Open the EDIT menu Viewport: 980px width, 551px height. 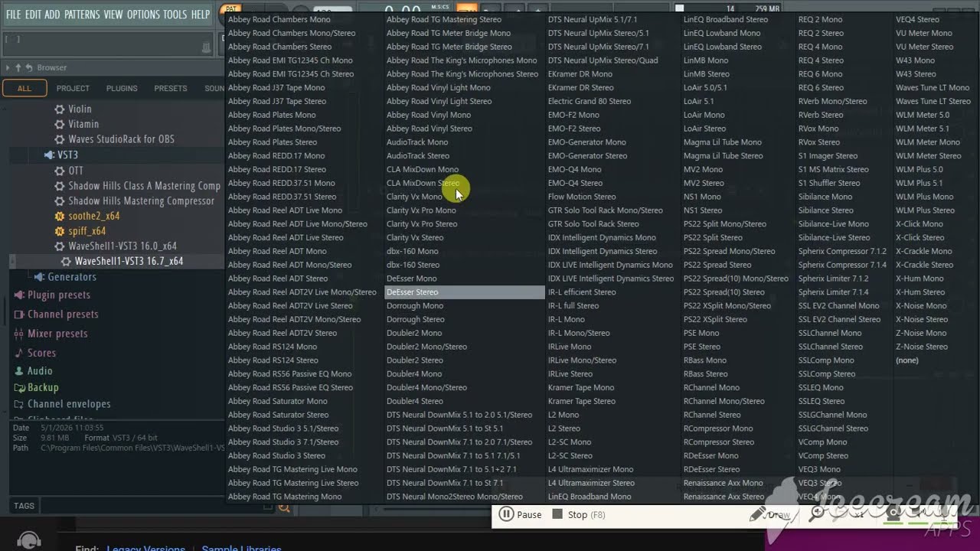coord(33,15)
